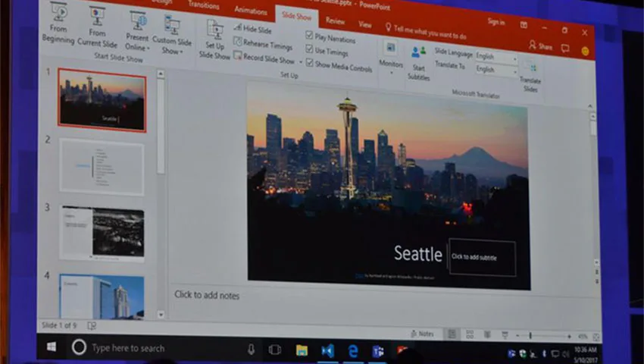Start slideshow From Current Slide
This screenshot has height=364, width=644.
97,28
